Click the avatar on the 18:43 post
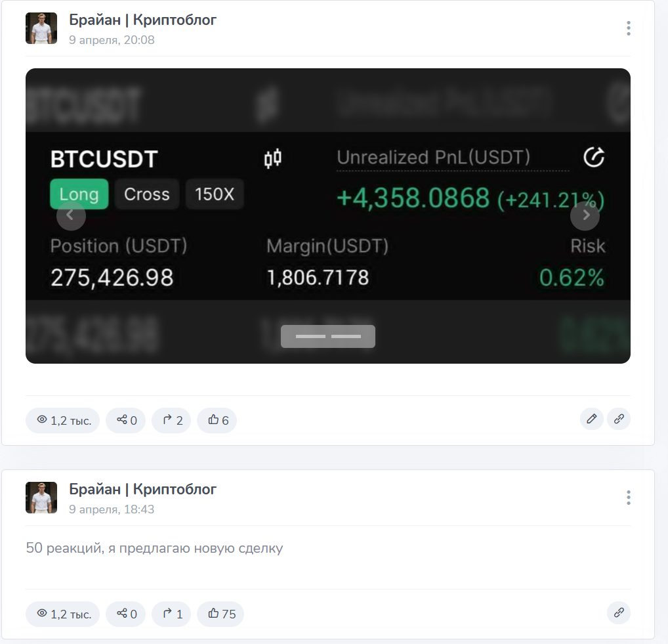 tap(41, 498)
